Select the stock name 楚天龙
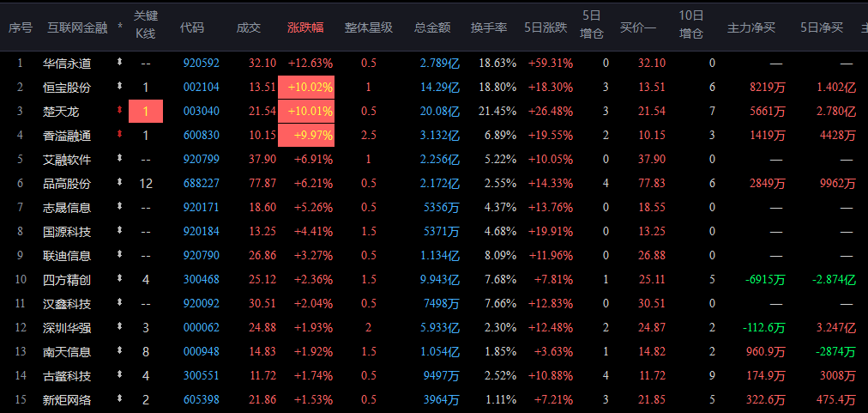This screenshot has width=868, height=413. [x=61, y=112]
